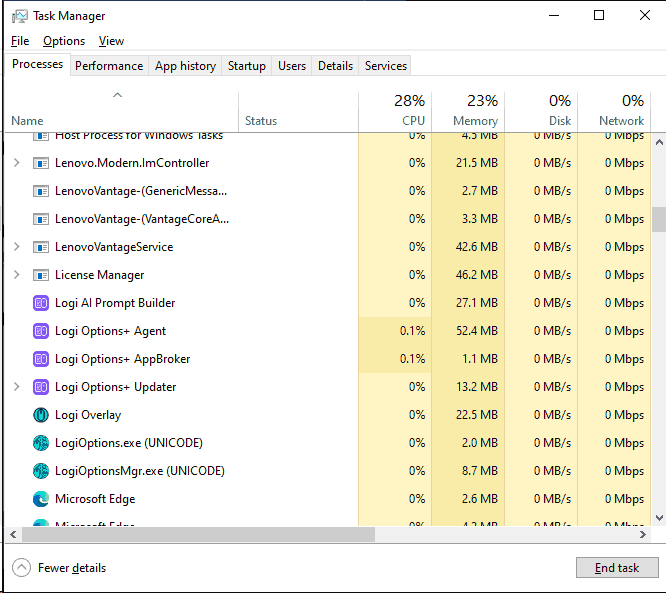This screenshot has width=666, height=593.
Task: Switch to the Startup tab
Action: pyautogui.click(x=246, y=66)
